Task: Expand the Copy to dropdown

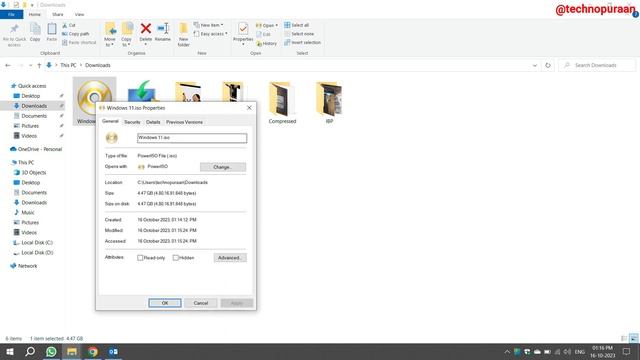Action: click(x=127, y=42)
